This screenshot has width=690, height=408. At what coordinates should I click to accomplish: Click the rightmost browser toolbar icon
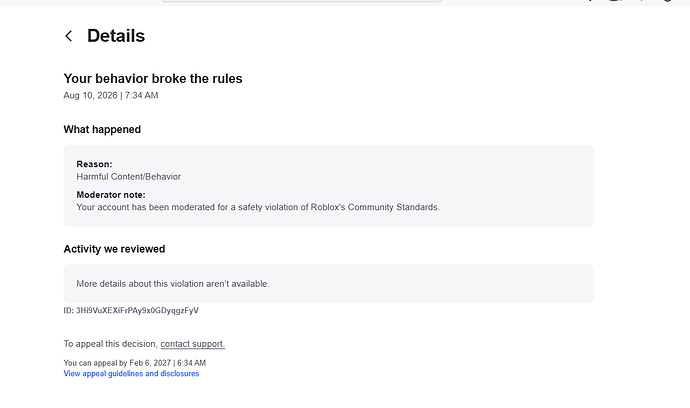[x=668, y=1]
